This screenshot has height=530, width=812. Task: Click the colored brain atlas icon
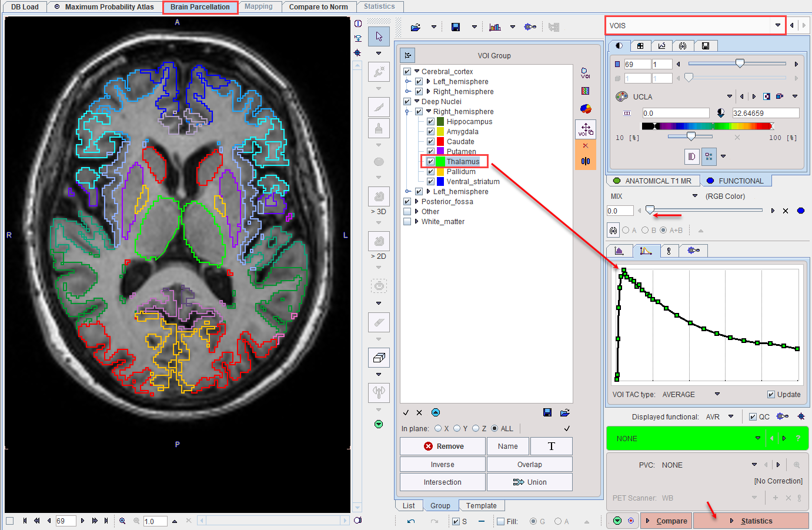pos(586,109)
